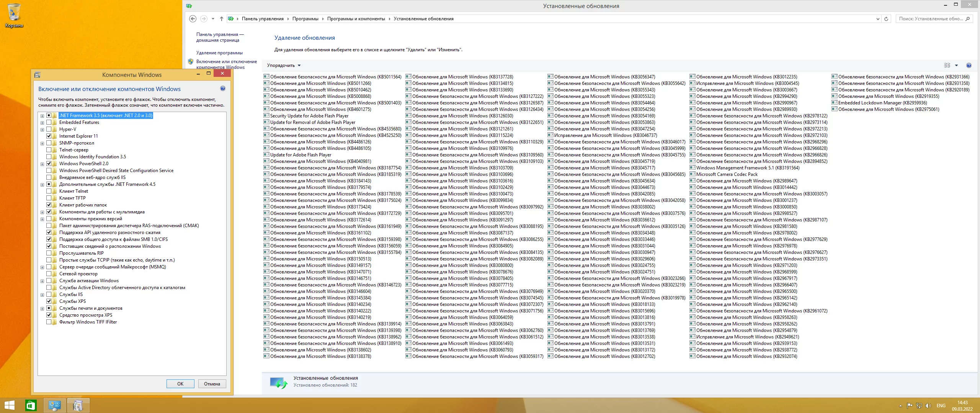Click the Up folder arrow

(221, 19)
